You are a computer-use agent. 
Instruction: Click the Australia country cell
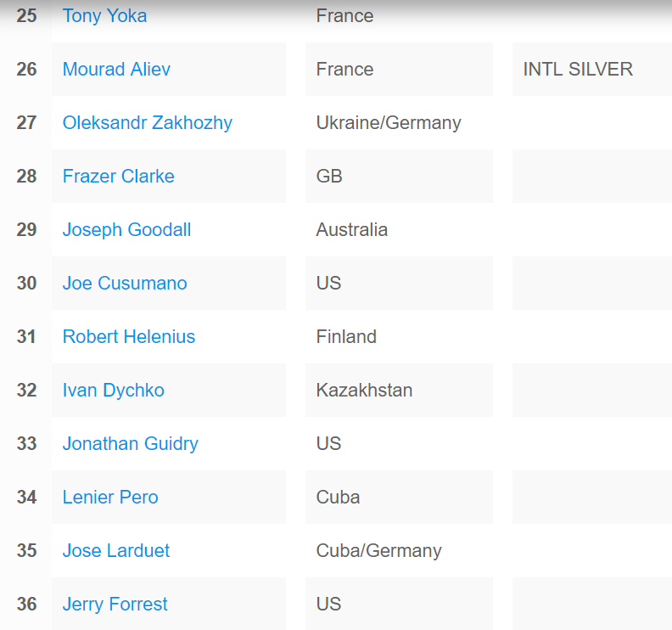pos(351,230)
